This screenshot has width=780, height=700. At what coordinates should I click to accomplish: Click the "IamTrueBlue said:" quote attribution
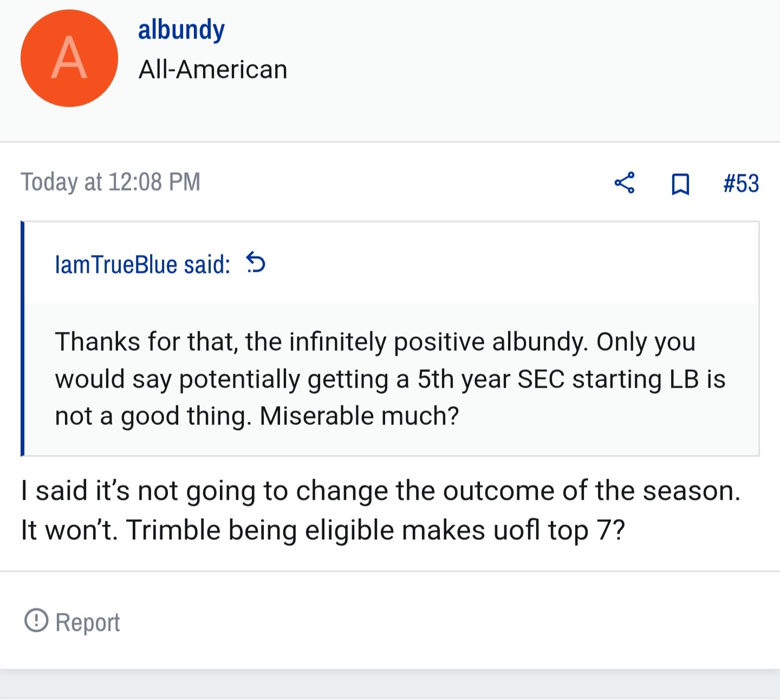click(x=142, y=265)
